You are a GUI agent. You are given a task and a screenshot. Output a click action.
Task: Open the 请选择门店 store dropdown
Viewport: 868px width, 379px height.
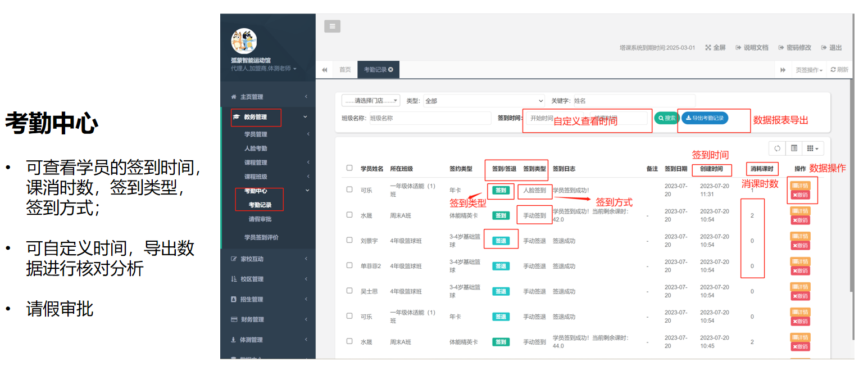click(x=371, y=101)
